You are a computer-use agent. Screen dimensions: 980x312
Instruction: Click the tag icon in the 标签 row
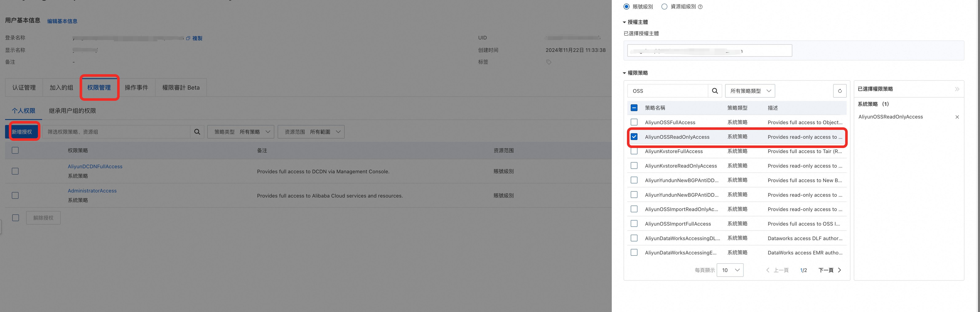click(x=549, y=62)
